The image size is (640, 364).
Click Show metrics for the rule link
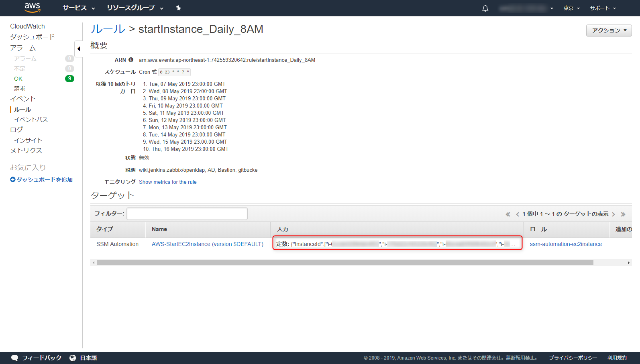pos(168,182)
